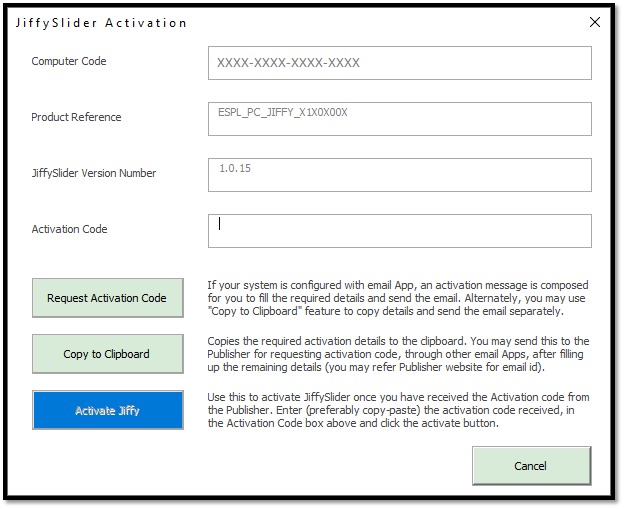Image resolution: width=624 pixels, height=509 pixels.
Task: Focus the Computer Code input box
Action: pos(400,63)
